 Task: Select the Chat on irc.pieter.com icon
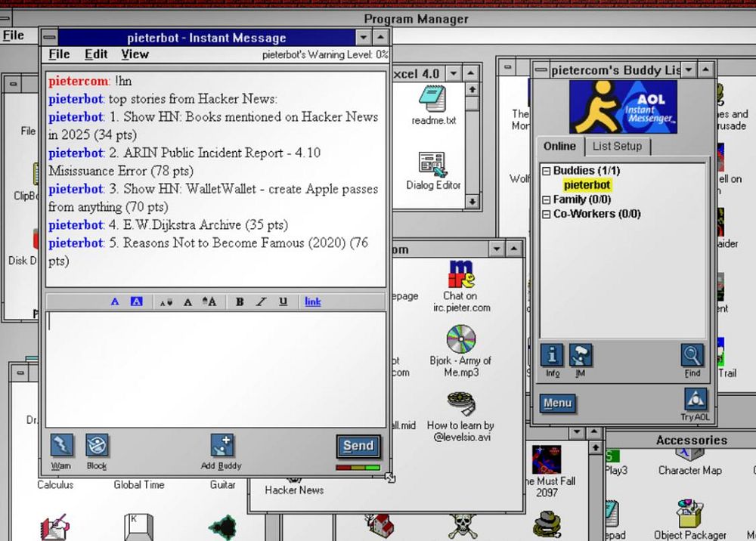(461, 286)
